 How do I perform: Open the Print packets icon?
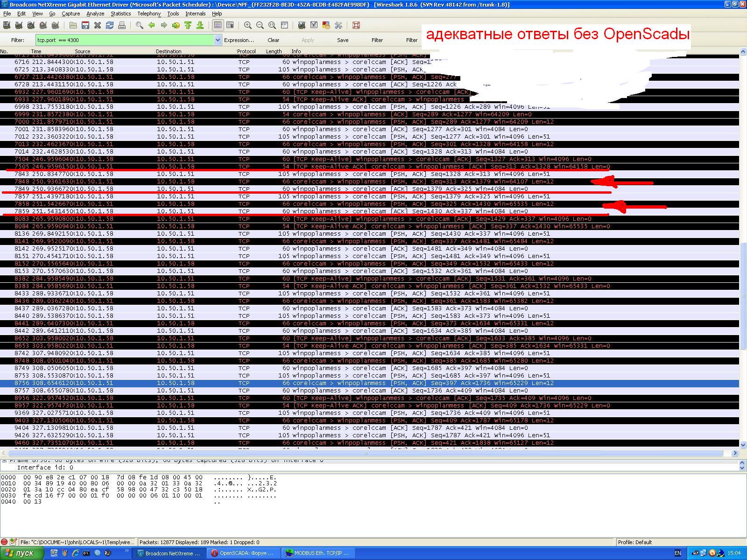click(x=122, y=25)
